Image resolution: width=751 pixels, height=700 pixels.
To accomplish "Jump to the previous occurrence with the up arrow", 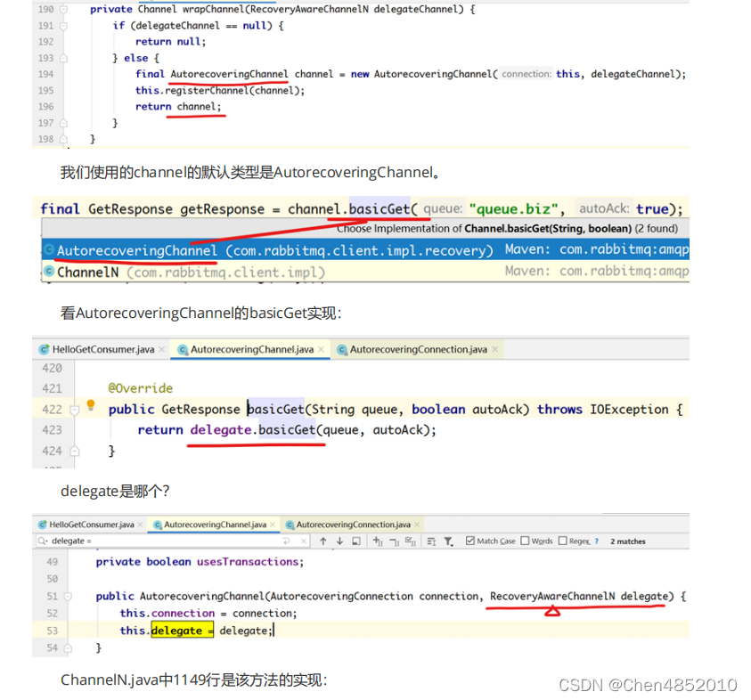I will [x=323, y=541].
